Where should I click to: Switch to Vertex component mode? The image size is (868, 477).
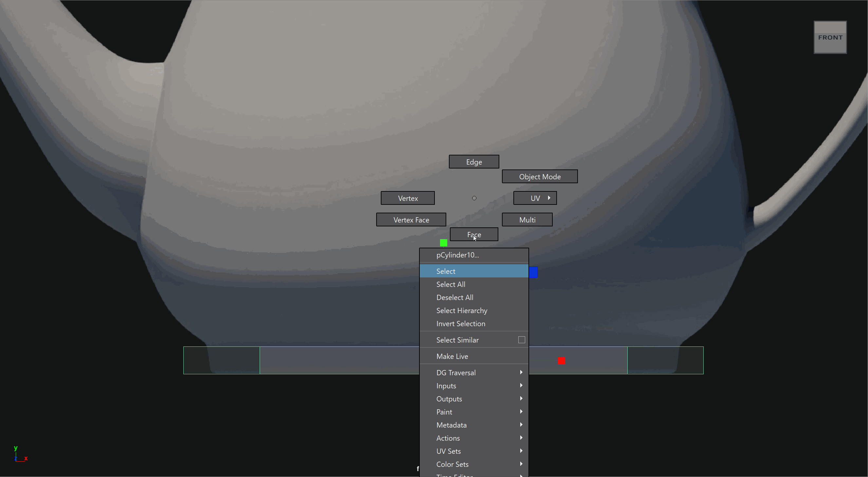coord(407,198)
